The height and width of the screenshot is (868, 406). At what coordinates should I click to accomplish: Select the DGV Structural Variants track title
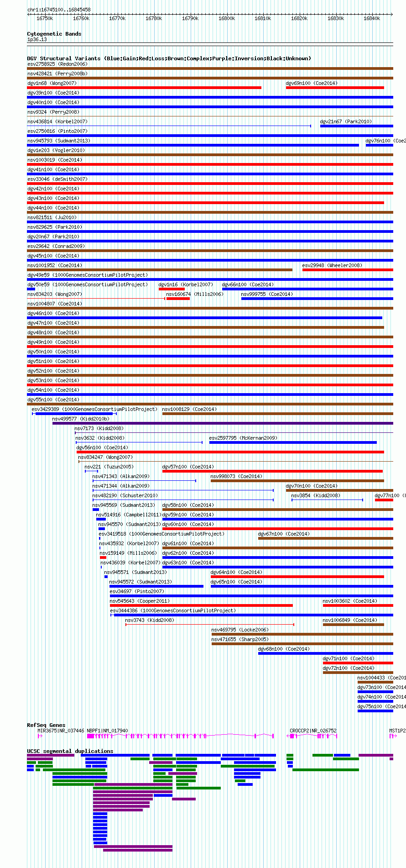click(x=169, y=58)
